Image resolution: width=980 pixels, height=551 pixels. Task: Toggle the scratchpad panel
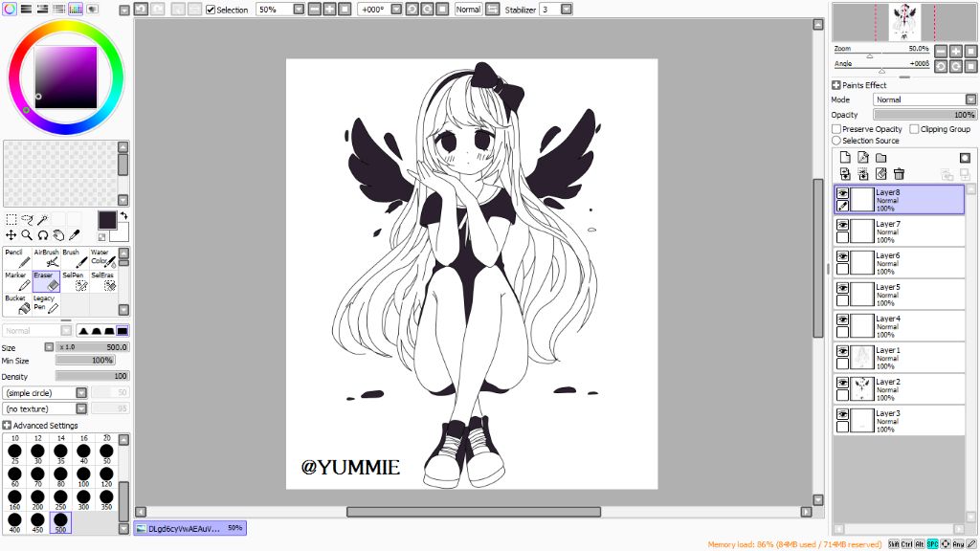click(x=92, y=9)
